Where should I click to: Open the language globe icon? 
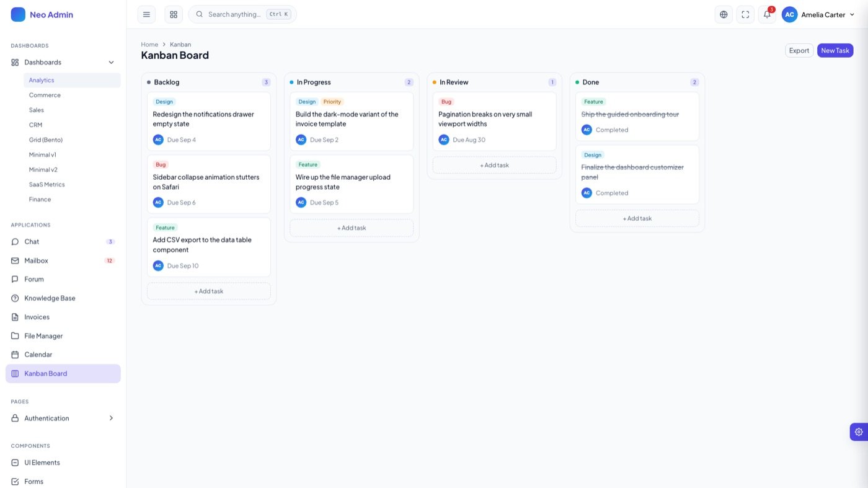pyautogui.click(x=724, y=14)
